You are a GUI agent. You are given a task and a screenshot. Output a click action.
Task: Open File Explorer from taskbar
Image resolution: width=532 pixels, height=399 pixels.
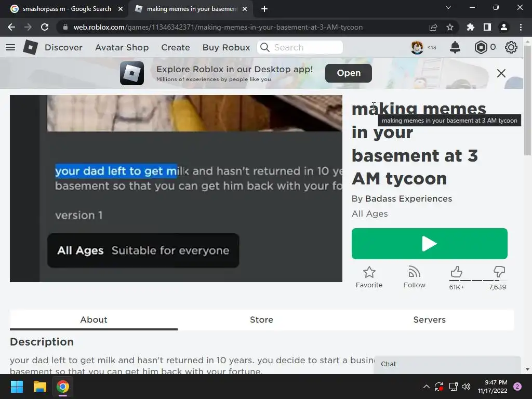[x=39, y=387]
